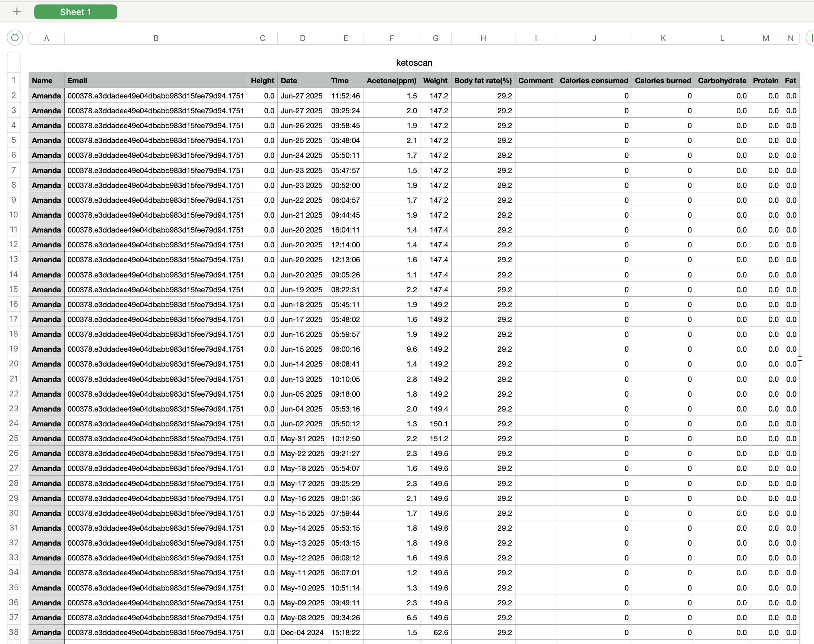Click time cell 06:07:01
Image resolution: width=814 pixels, height=644 pixels.
346,573
